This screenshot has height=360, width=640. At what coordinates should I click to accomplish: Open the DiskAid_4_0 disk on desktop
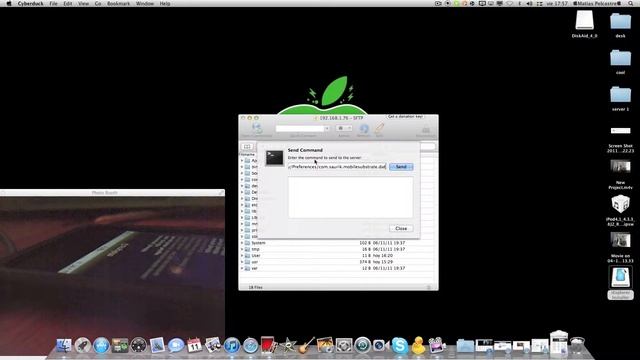[584, 20]
